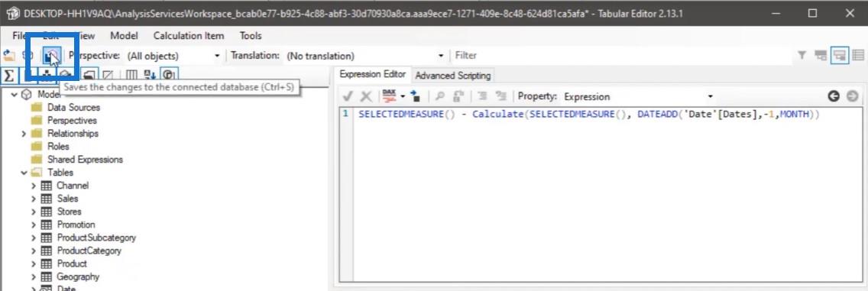Collapse the Tables folder

24,173
